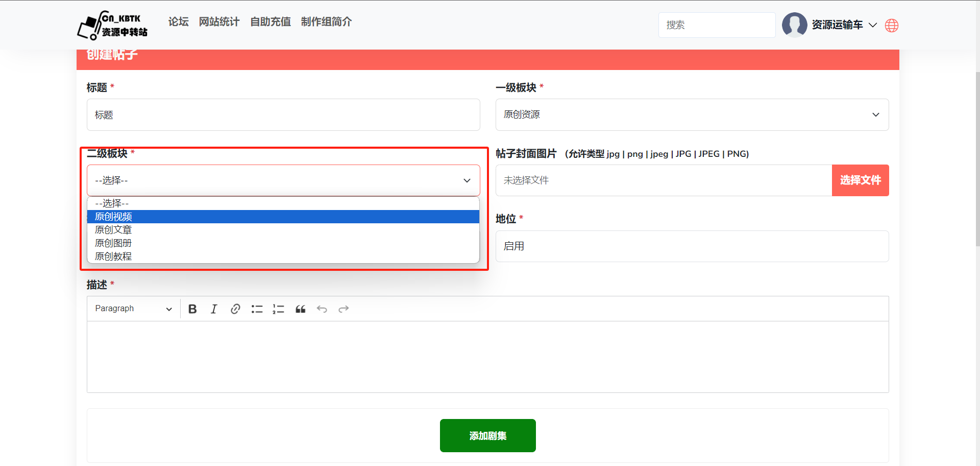
Task: Undo the last editor action
Action: (322, 309)
